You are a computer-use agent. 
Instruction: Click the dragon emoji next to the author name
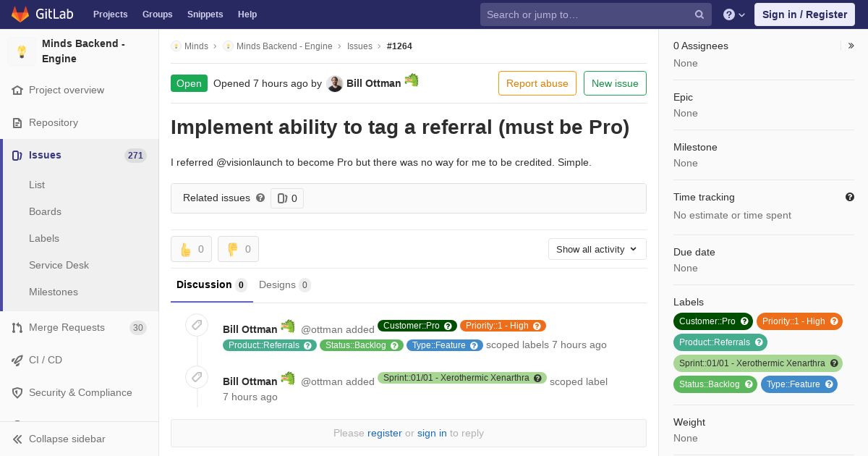tap(412, 80)
